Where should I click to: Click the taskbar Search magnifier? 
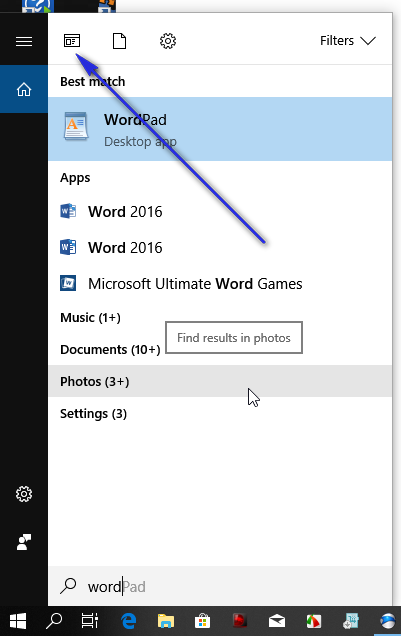pos(54,621)
